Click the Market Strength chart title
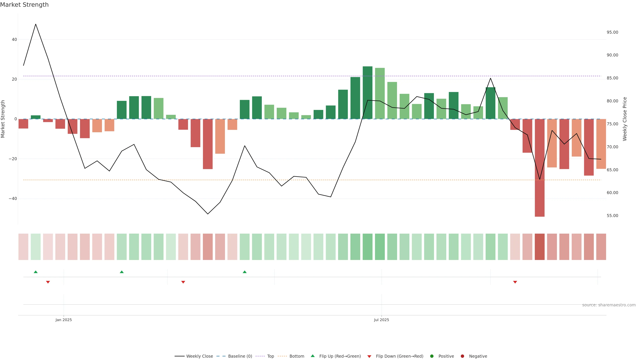Viewport: 644px width, 362px height. tap(24, 5)
